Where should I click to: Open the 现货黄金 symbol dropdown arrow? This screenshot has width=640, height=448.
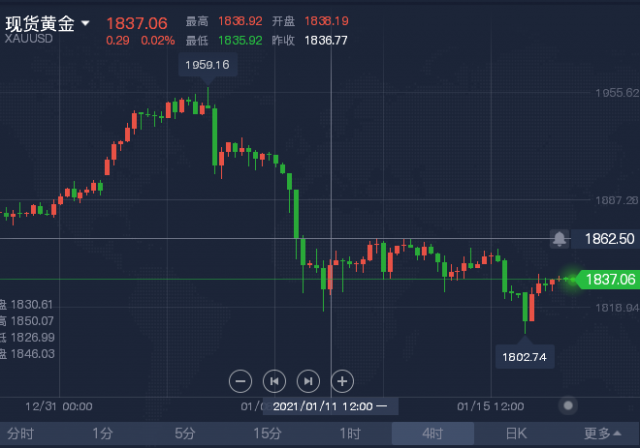coord(85,23)
